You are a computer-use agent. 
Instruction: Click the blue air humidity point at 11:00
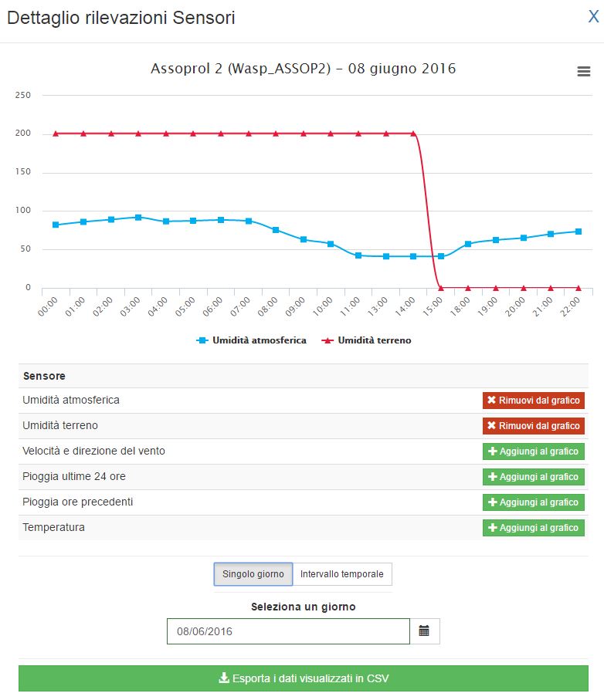(358, 255)
